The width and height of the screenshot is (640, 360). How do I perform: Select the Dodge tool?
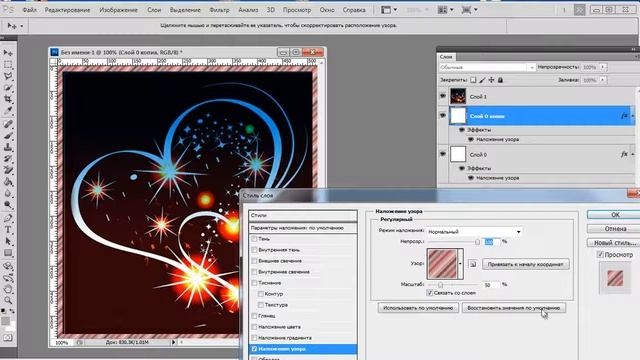[x=8, y=204]
